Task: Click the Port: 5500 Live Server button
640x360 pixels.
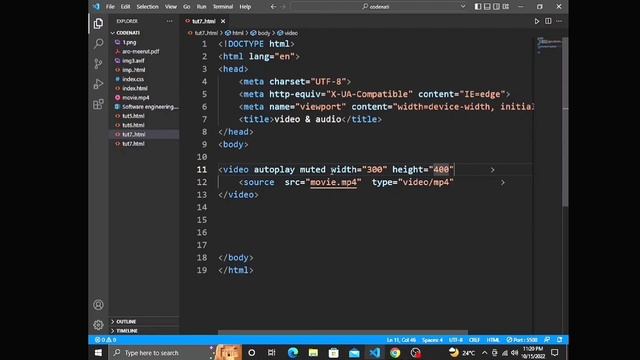Action: 522,340
